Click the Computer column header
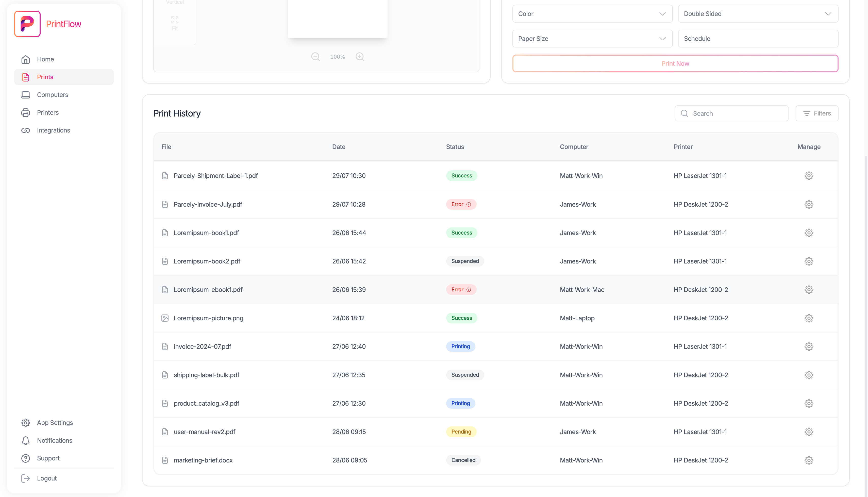The height and width of the screenshot is (497, 868). [574, 147]
